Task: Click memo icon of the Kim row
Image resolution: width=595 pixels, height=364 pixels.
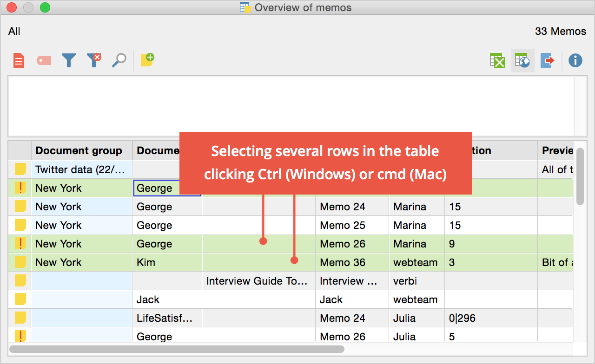Action: [20, 262]
